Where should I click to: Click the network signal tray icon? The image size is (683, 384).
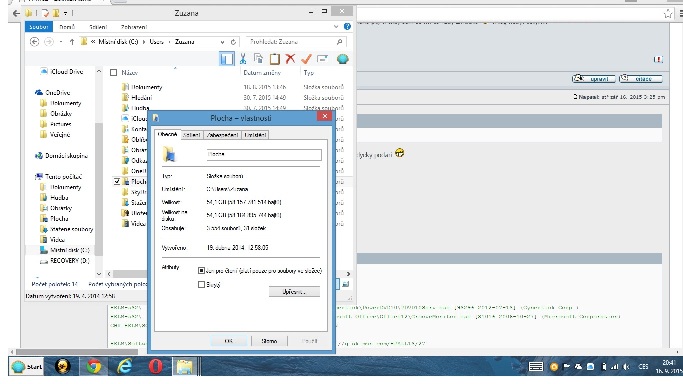[615, 367]
